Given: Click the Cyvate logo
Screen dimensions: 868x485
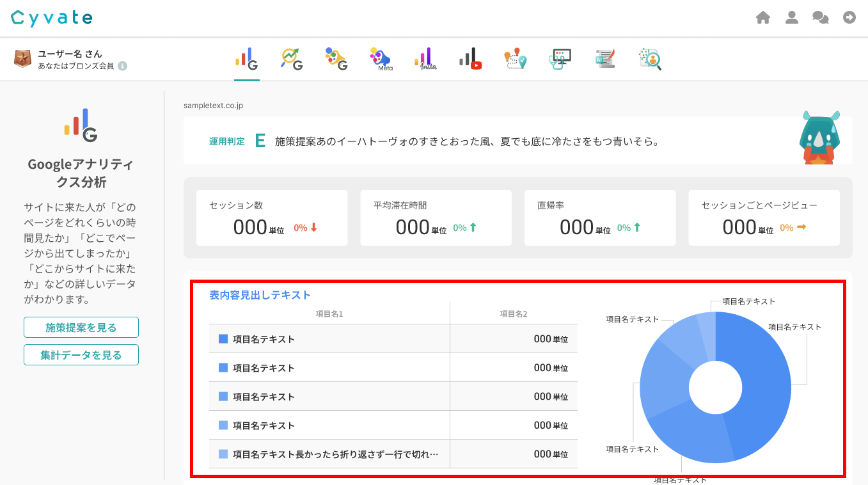Looking at the screenshot, I should pyautogui.click(x=52, y=18).
